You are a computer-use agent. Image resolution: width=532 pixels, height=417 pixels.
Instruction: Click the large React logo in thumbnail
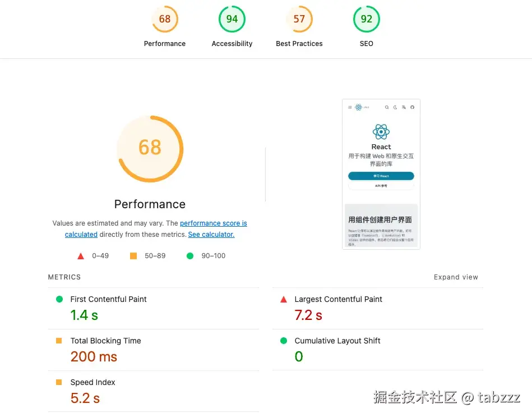click(x=381, y=132)
